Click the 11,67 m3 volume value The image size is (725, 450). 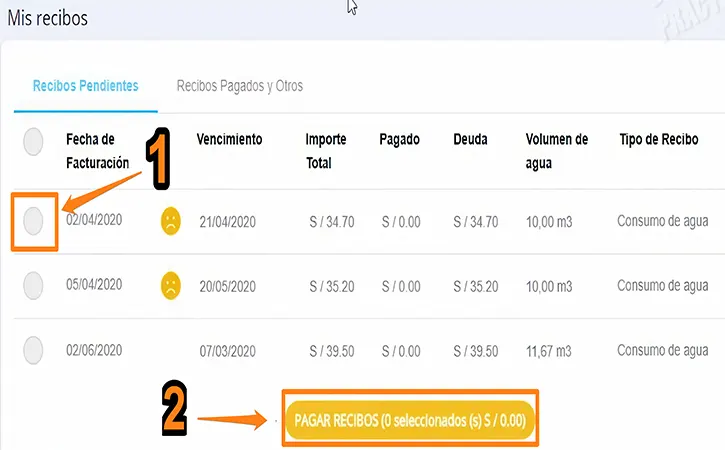[548, 351]
